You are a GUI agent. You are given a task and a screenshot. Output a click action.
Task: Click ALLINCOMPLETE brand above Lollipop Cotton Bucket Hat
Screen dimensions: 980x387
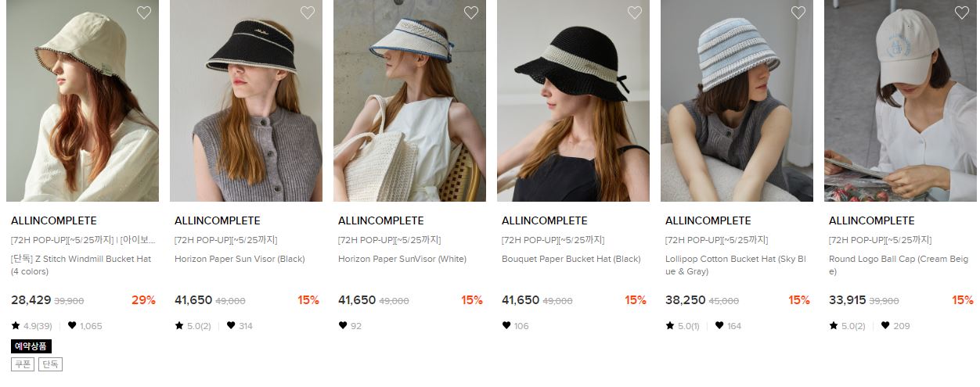point(708,220)
